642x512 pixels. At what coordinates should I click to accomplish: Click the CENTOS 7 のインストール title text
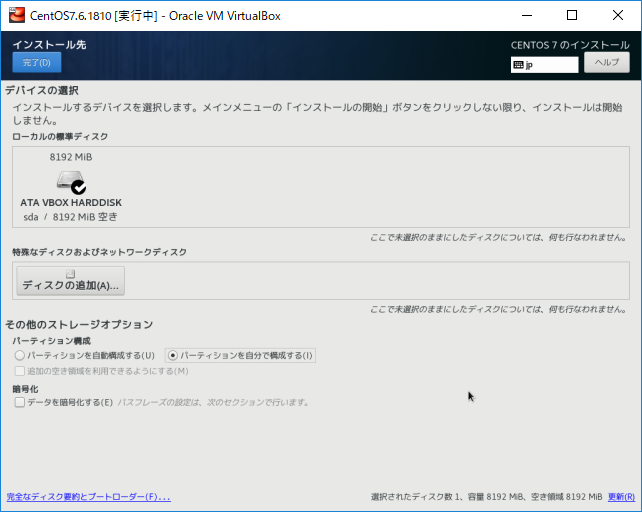[570, 45]
